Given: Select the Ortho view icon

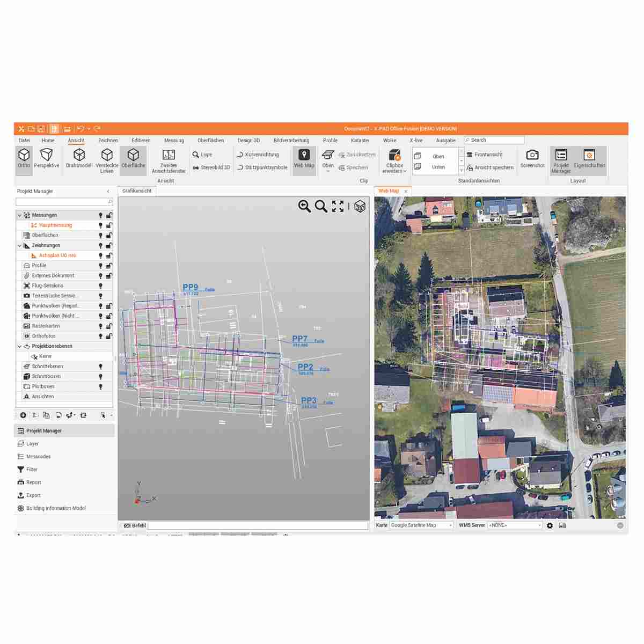Looking at the screenshot, I should click(24, 155).
